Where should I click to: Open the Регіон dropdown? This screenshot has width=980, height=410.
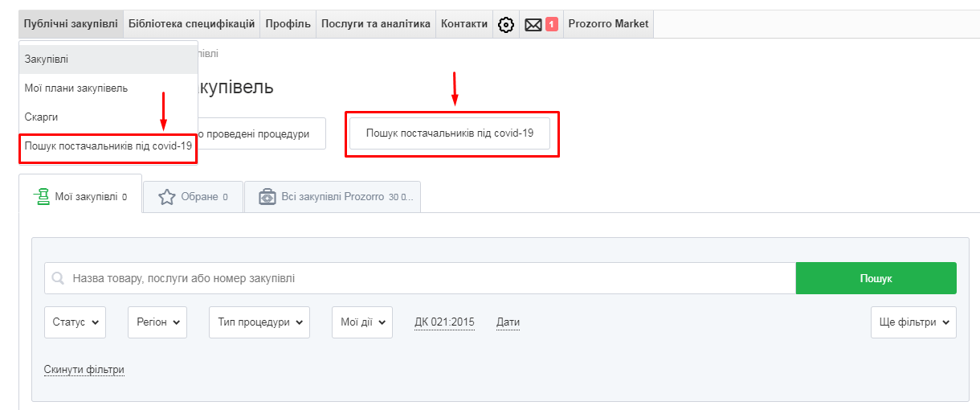[157, 322]
